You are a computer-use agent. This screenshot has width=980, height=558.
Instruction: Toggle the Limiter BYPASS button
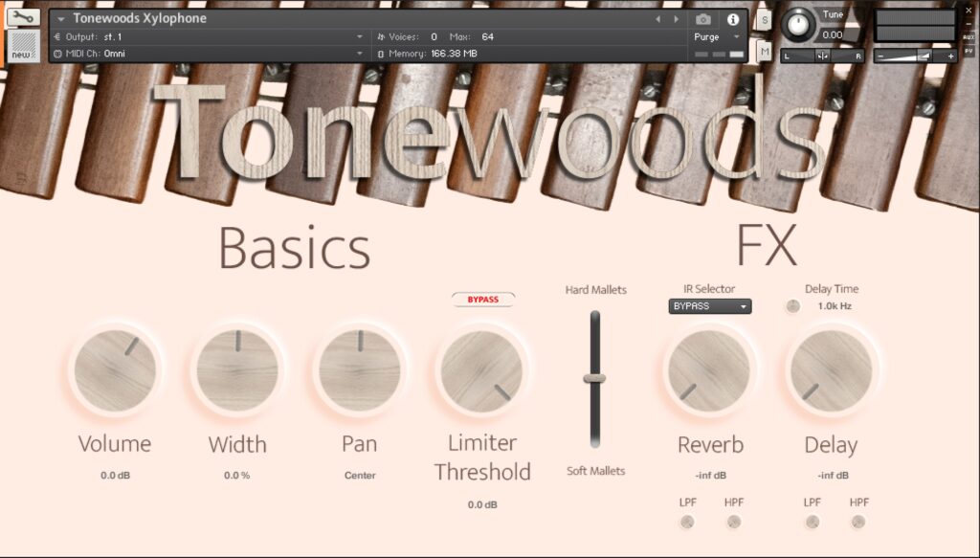pos(483,300)
